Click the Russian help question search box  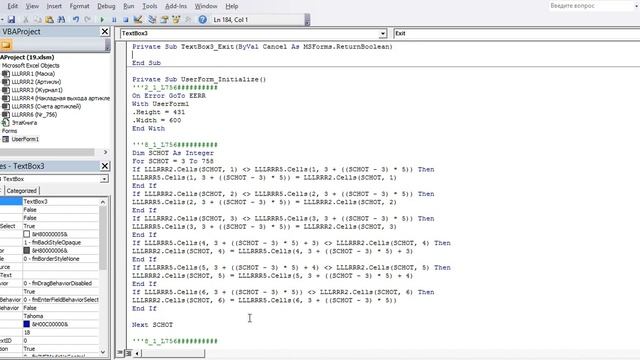[x=591, y=6]
